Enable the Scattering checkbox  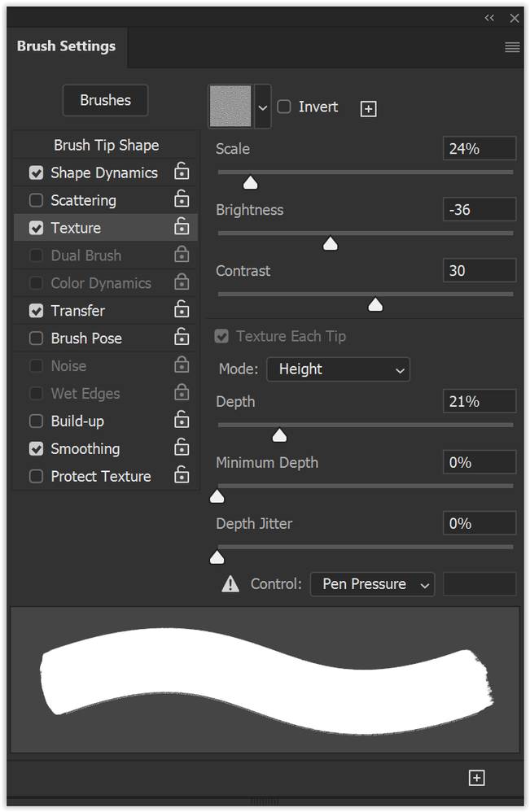coord(36,200)
